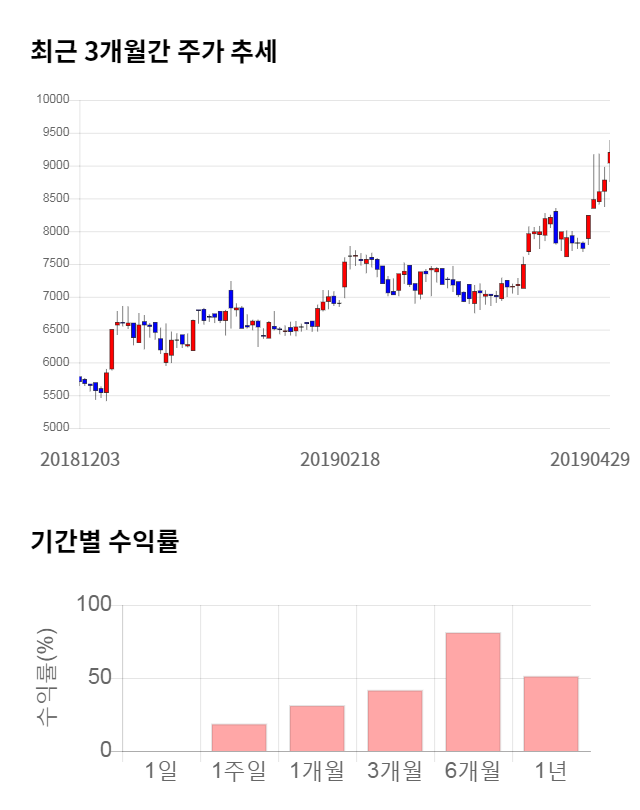Viewport: 640px width, 810px height.
Task: Click the 1년 x-axis label
Action: pyautogui.click(x=551, y=771)
